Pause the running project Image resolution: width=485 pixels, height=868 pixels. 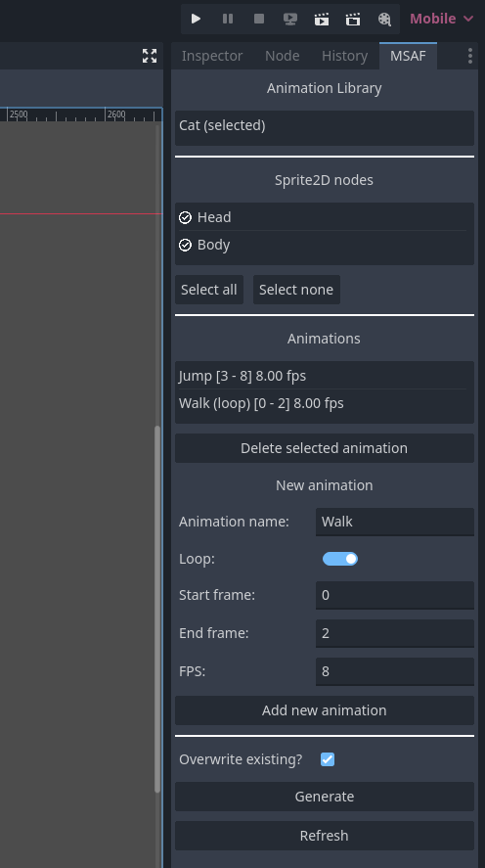pos(227,19)
